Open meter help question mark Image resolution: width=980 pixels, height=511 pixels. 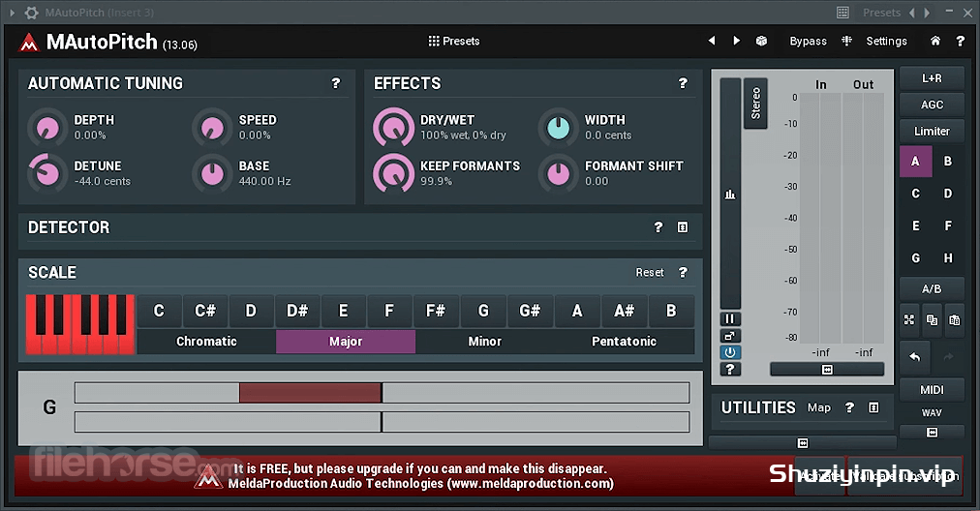(729, 369)
